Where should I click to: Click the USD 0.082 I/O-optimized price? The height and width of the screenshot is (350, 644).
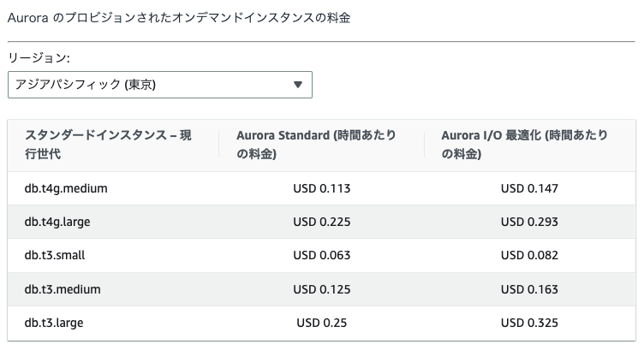click(x=529, y=255)
